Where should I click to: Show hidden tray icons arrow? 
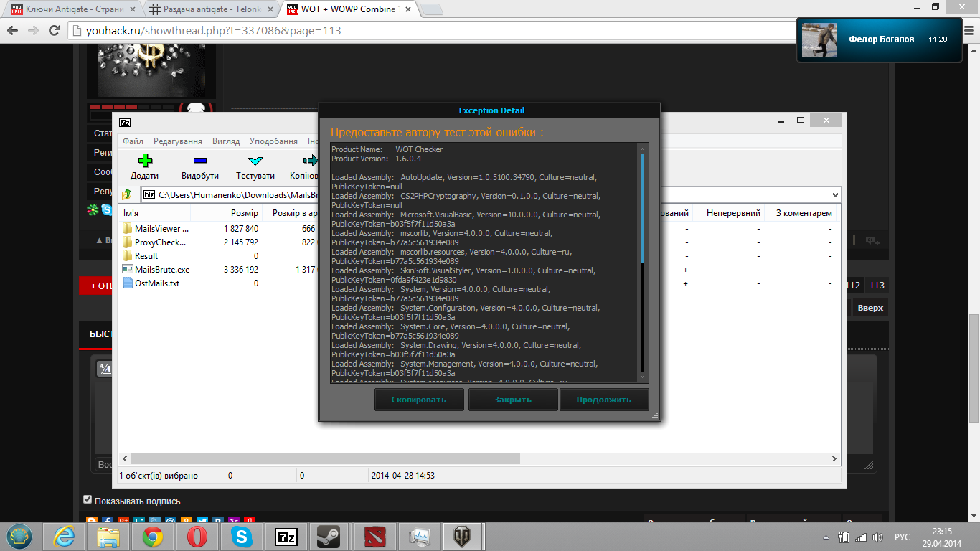(x=824, y=537)
